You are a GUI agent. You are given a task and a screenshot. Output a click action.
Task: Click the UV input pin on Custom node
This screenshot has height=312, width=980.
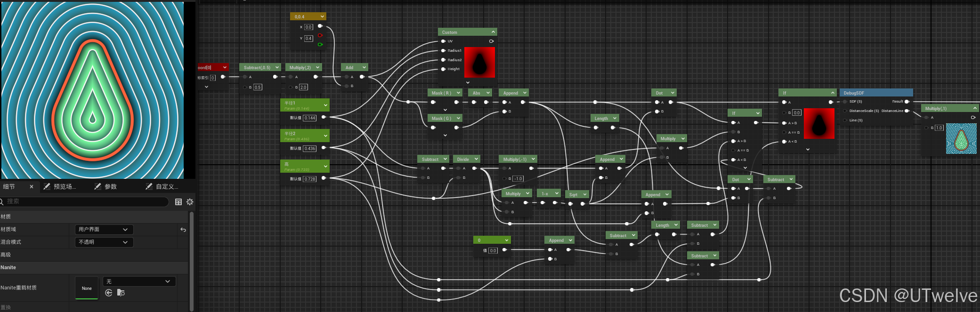[443, 41]
